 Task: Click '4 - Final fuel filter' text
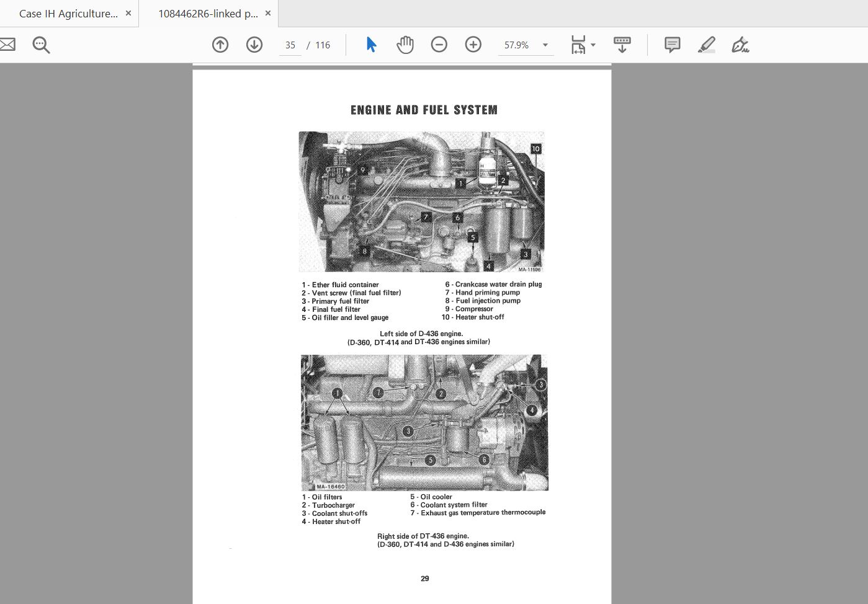[331, 309]
